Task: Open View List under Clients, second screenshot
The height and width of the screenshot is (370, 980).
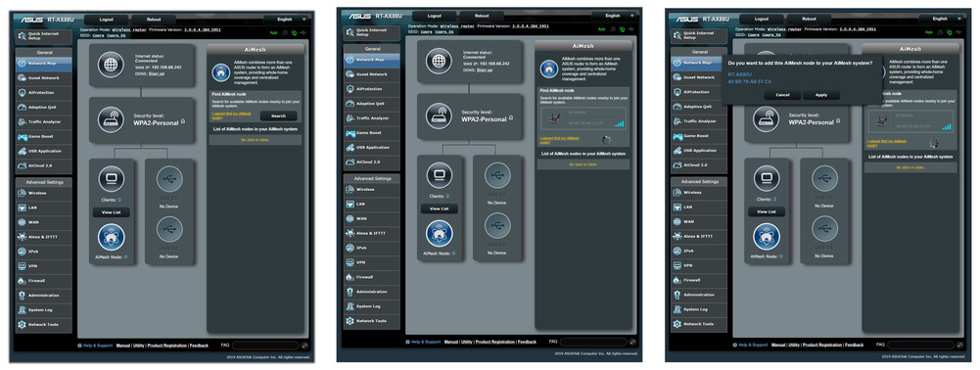Action: [440, 208]
